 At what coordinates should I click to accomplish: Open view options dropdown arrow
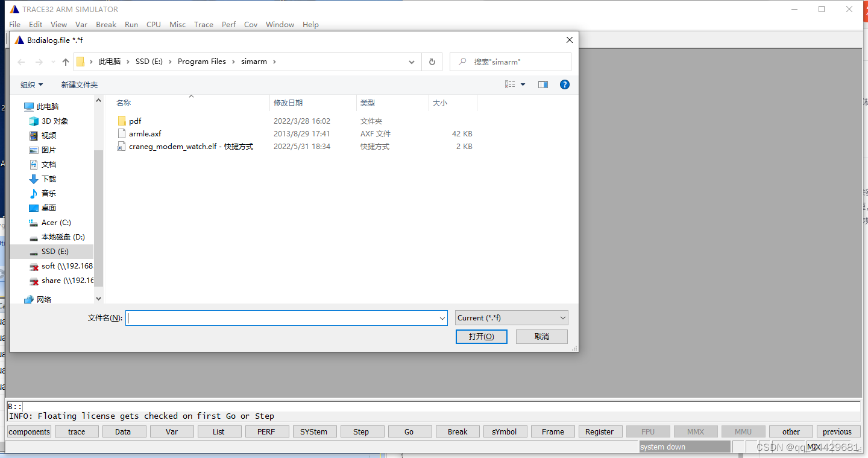pos(523,84)
